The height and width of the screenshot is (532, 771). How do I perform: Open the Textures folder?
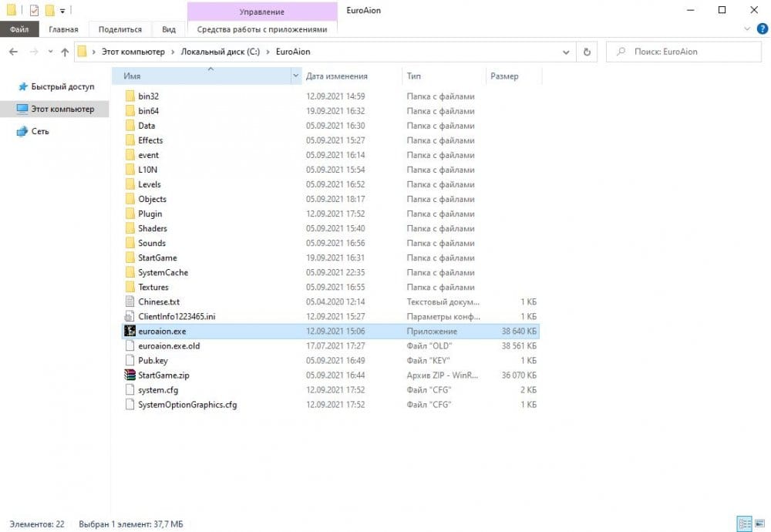[153, 287]
